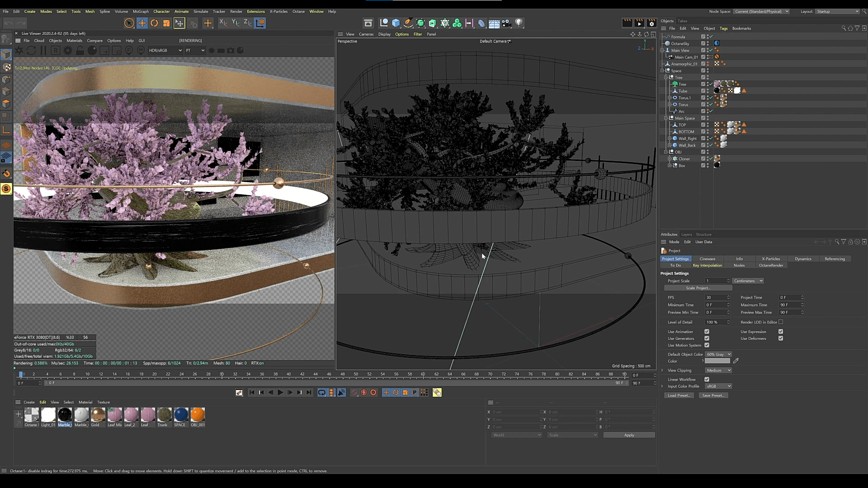
Task: Activate the Rotate tool in top toolbar
Action: click(154, 23)
